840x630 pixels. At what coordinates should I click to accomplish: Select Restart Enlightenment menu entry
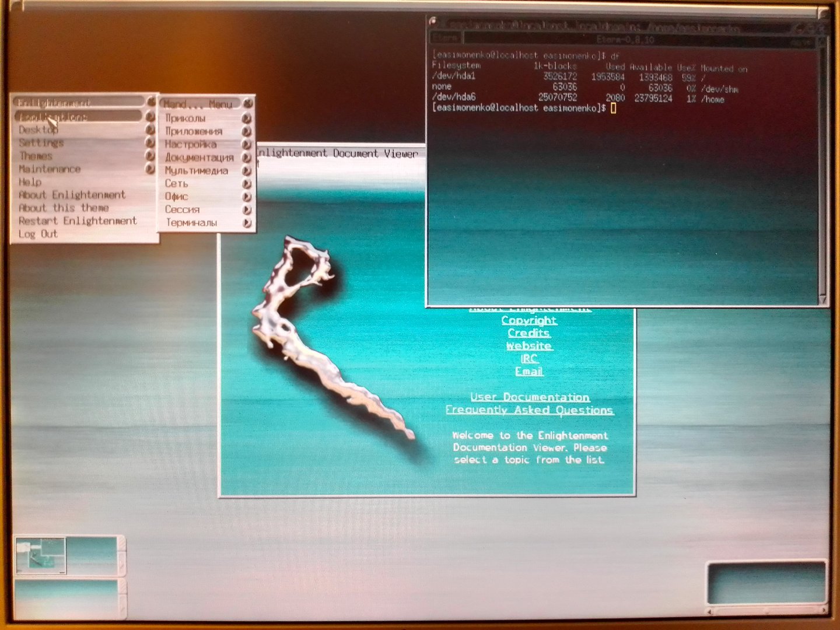coord(85,221)
